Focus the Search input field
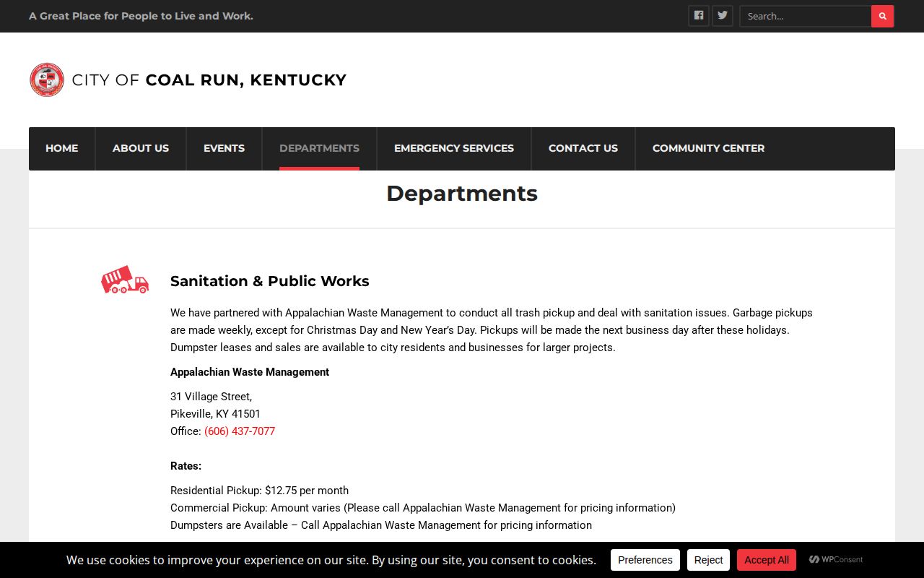Screen dimensions: 924x578 (806, 16)
